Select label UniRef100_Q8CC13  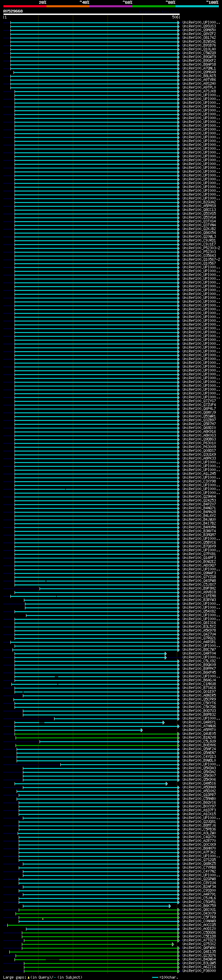tap(199, 210)
